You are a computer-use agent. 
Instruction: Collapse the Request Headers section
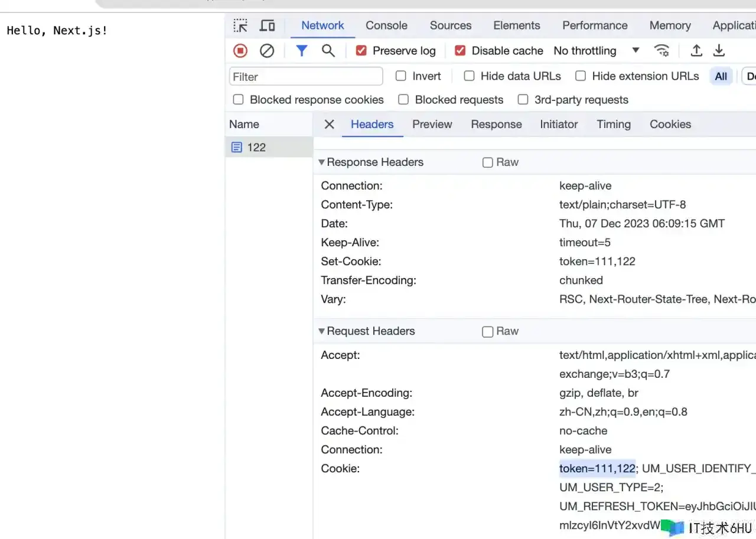click(322, 331)
